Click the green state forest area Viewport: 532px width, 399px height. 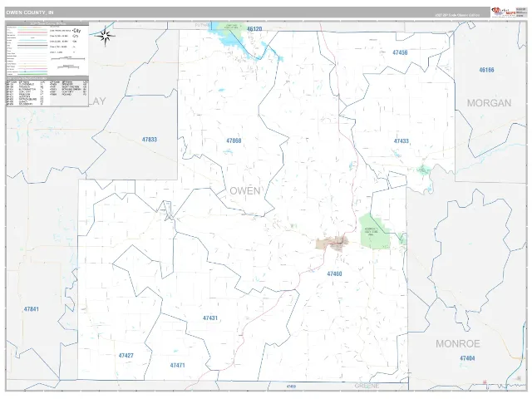[x=375, y=232]
